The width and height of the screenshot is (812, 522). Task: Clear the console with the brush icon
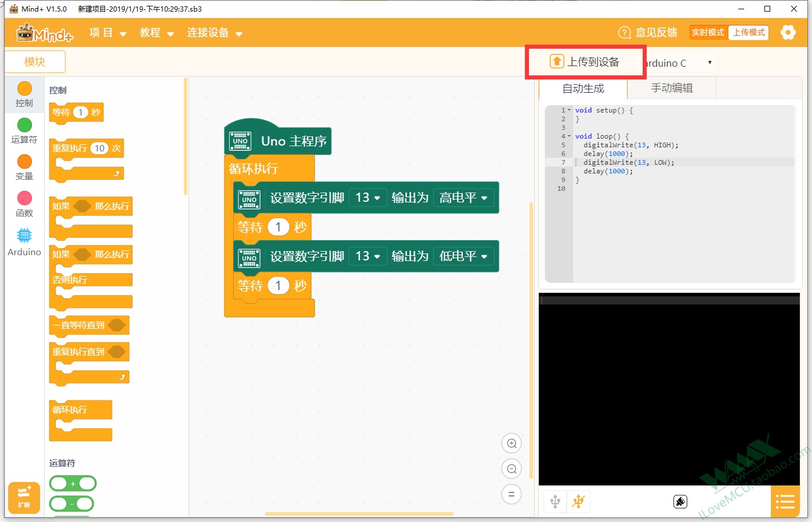click(680, 502)
